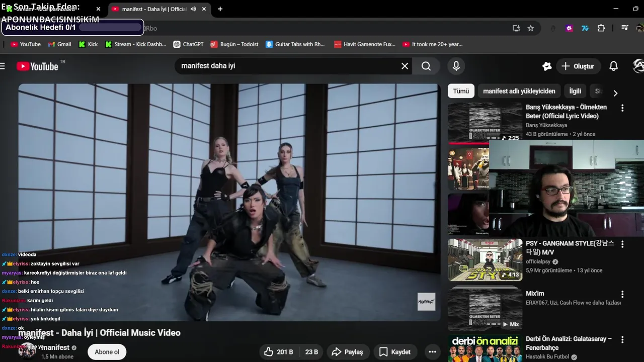Screen dimensions: 644x362
Task: Open options menu for Gangnam Style video
Action: 622,244
